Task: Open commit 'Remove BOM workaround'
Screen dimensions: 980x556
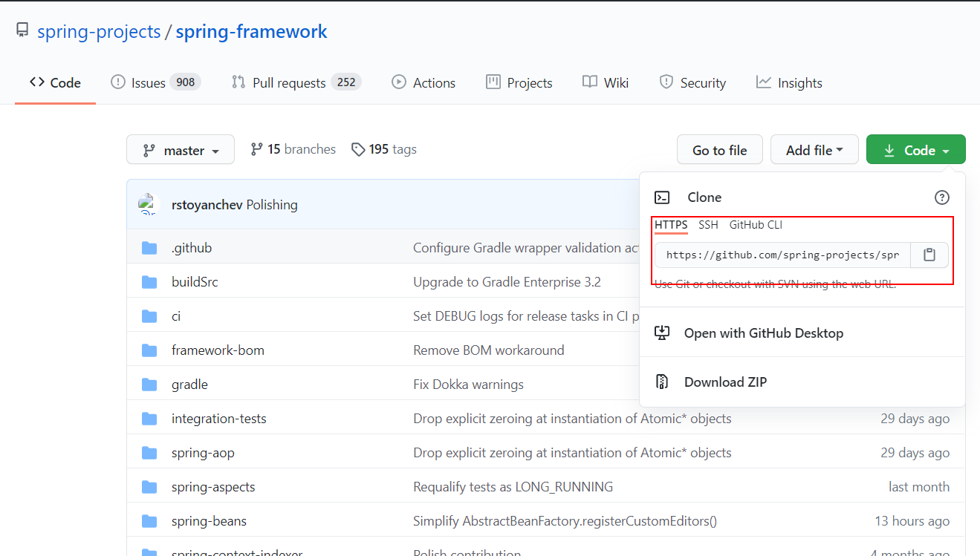Action: pos(489,350)
